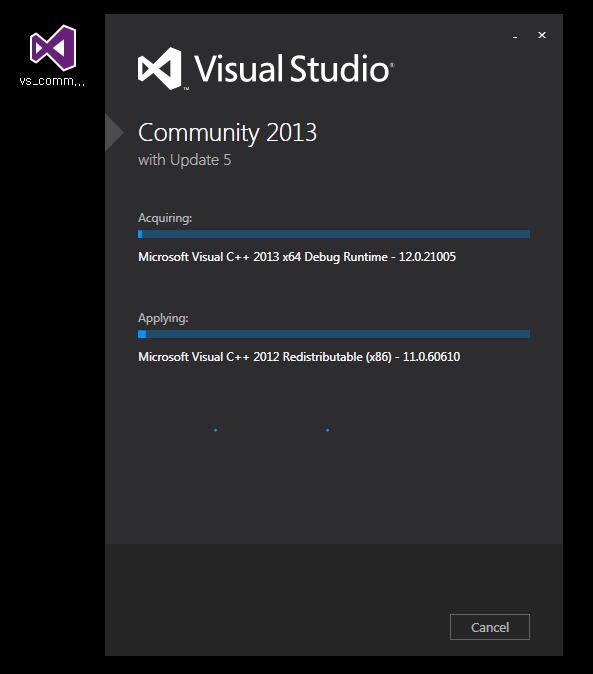Click the Applying progress bar
Viewport: 593px width, 674px height.
point(334,334)
